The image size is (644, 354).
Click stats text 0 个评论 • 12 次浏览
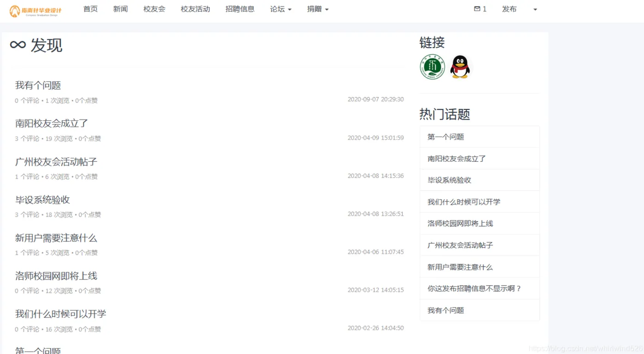(x=44, y=291)
